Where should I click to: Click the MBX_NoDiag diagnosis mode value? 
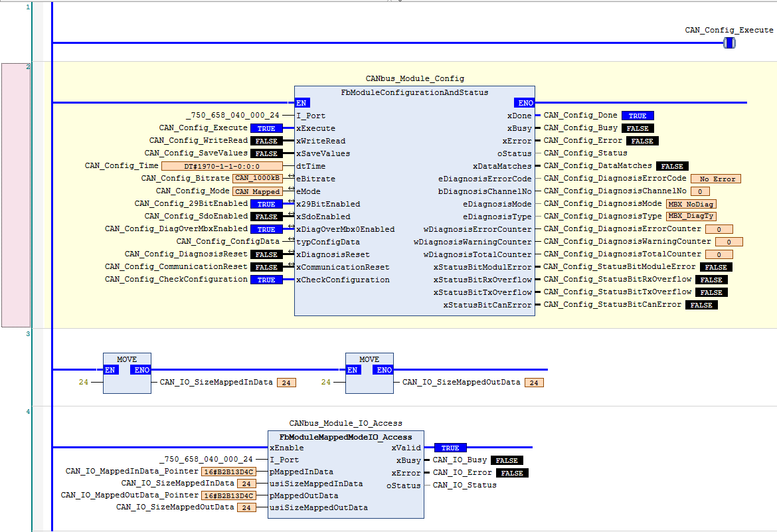tap(691, 204)
